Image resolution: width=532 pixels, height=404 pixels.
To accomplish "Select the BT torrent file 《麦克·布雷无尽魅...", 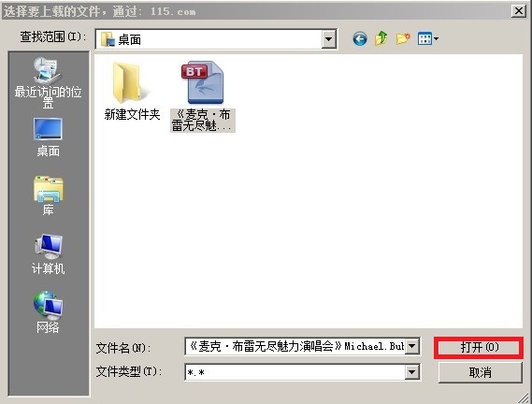I will (x=203, y=96).
